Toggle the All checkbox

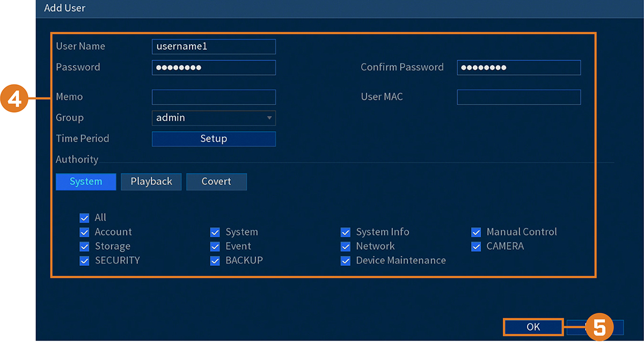[x=84, y=218]
